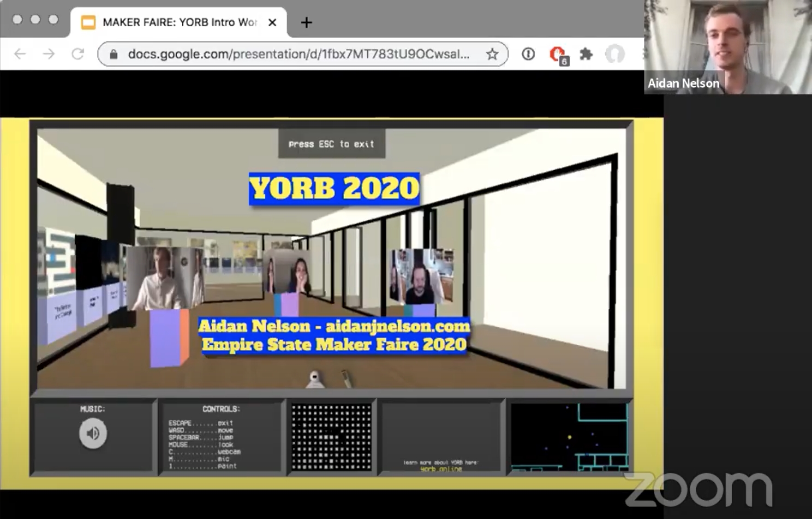812x519 pixels.
Task: Bookmark the page with the star icon
Action: (492, 54)
